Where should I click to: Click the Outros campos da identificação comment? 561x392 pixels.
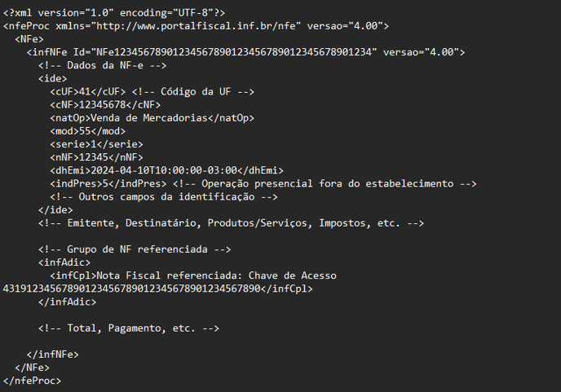(164, 196)
